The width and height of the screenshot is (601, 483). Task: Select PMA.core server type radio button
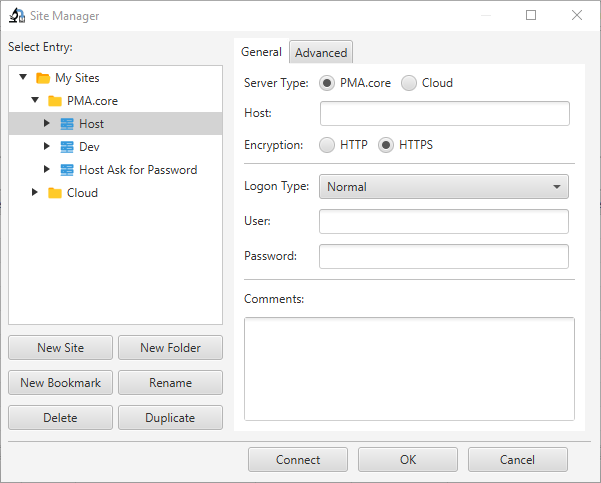click(x=327, y=84)
